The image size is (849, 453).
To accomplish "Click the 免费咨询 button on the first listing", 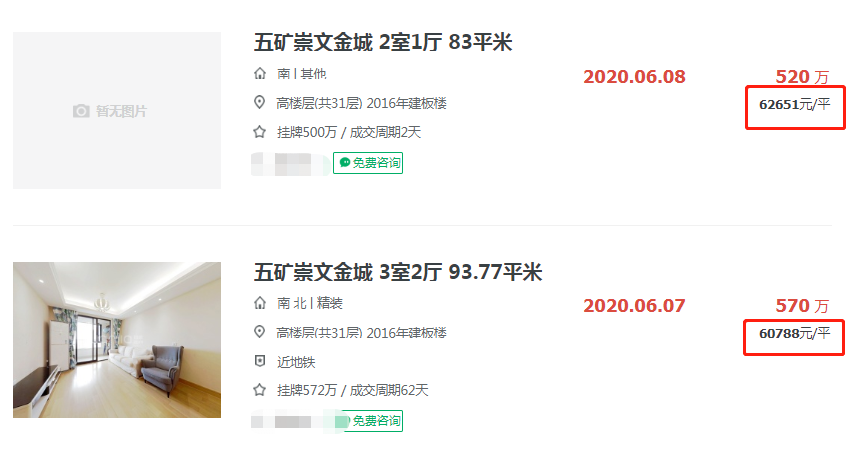I will tap(368, 163).
